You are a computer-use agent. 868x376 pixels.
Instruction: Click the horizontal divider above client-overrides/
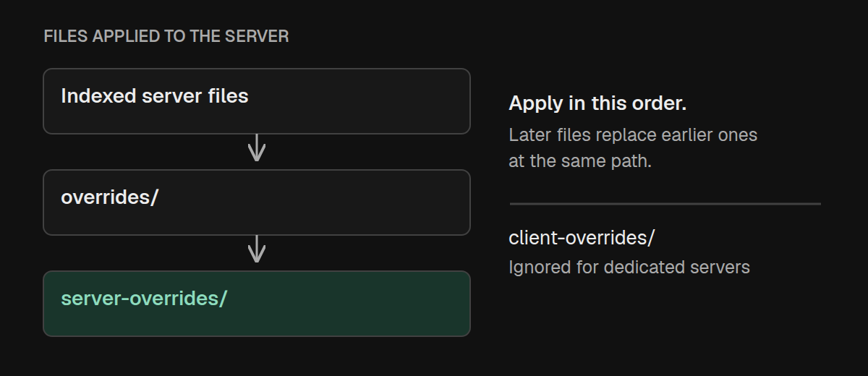pyautogui.click(x=665, y=204)
